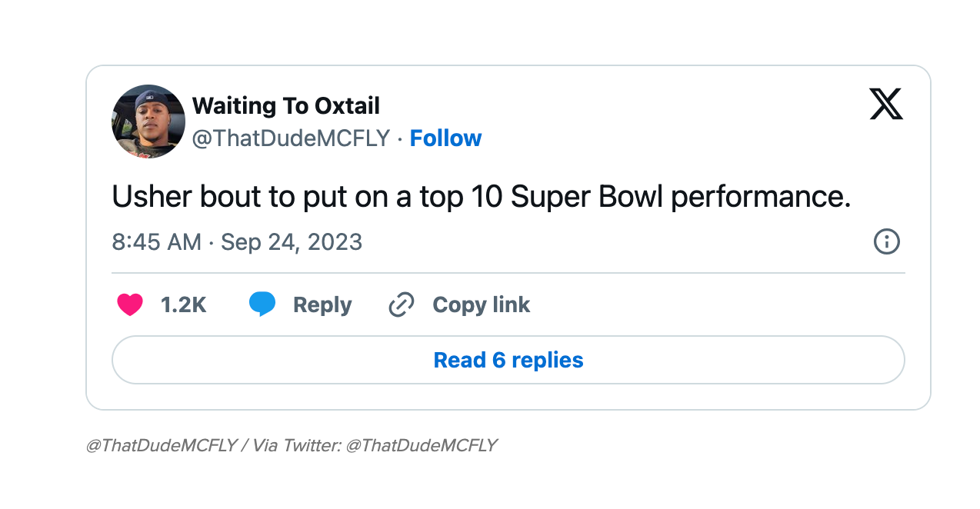Viewport: 980px width, 509px height.
Task: Click the Copy link text label
Action: click(482, 305)
